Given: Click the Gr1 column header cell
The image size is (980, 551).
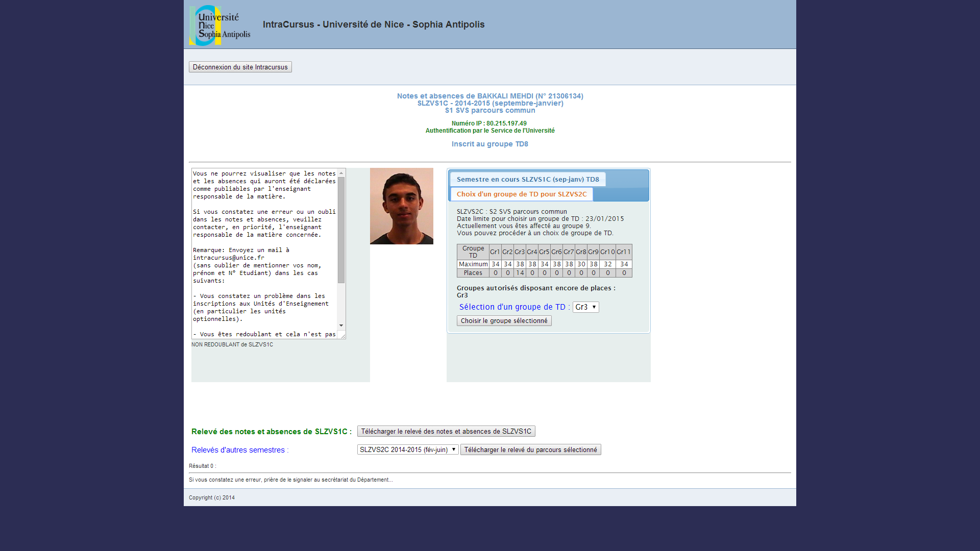Looking at the screenshot, I should (495, 252).
